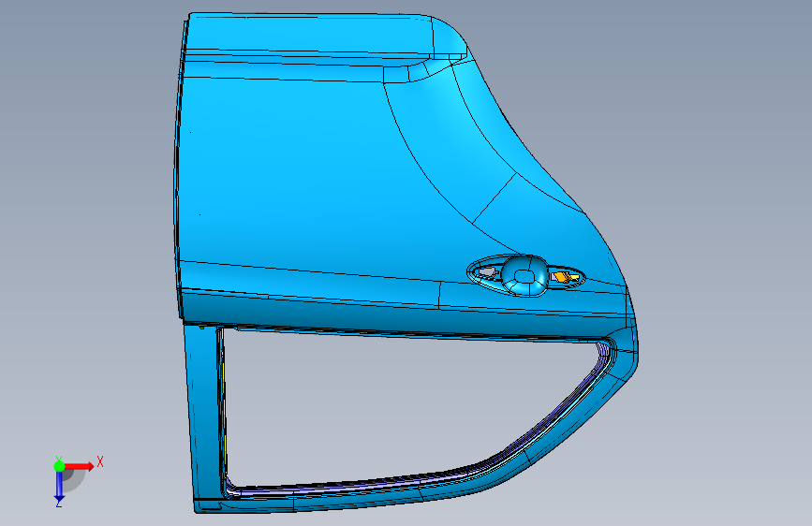
Task: Select the round door handle knob
Action: (524, 275)
